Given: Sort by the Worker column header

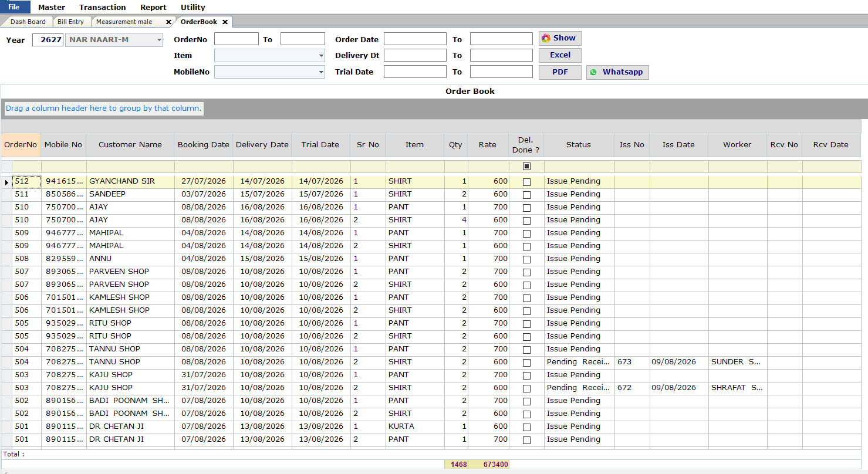Looking at the screenshot, I should pyautogui.click(x=737, y=145).
